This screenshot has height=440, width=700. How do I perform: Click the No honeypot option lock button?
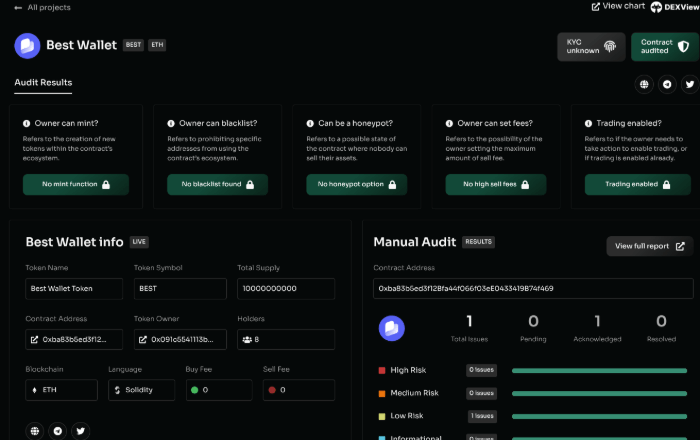[356, 185]
